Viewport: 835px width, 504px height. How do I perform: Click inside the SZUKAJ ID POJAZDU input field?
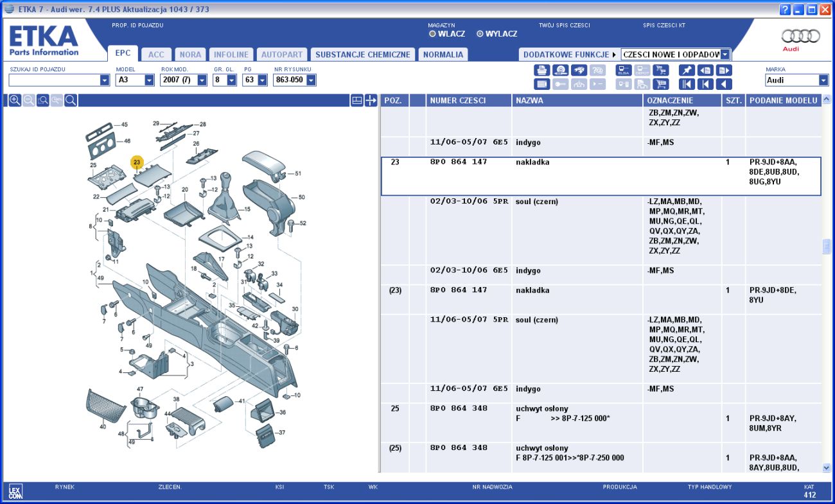point(54,80)
